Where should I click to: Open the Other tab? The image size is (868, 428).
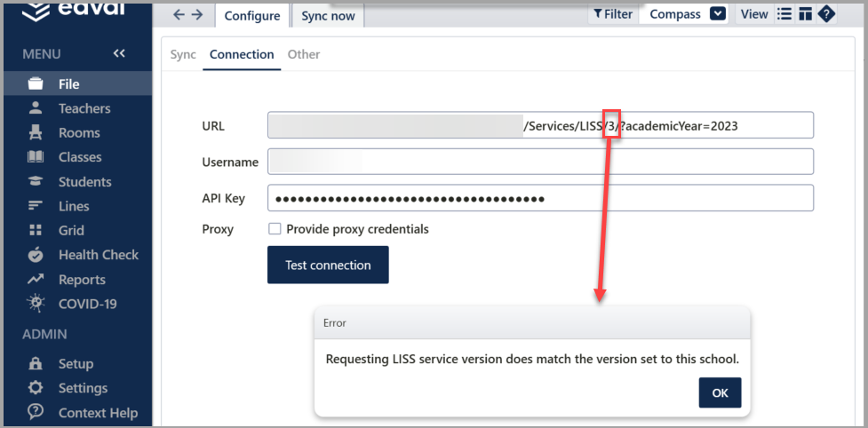click(x=303, y=54)
